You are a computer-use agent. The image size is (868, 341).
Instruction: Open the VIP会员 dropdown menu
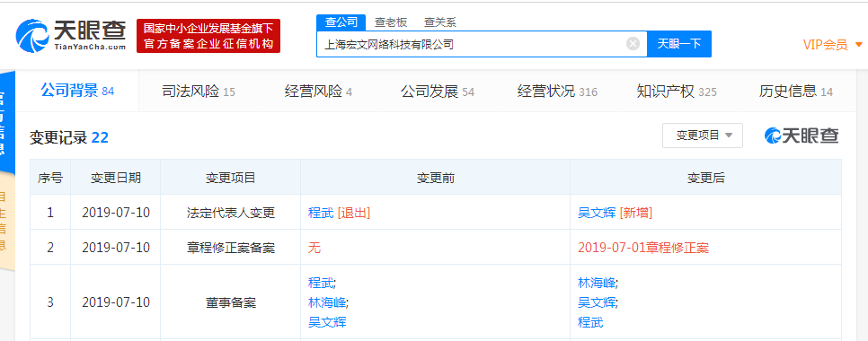click(833, 45)
